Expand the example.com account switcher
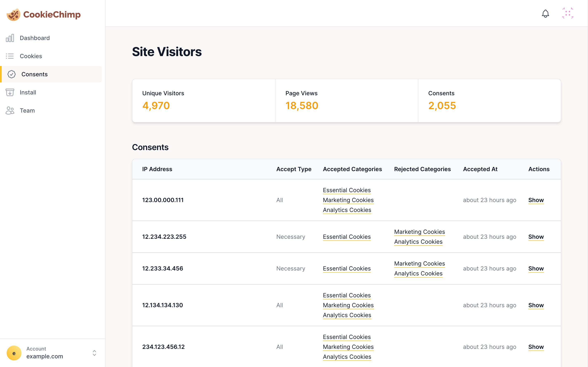Viewport: 588px width, 367px height. click(94, 353)
